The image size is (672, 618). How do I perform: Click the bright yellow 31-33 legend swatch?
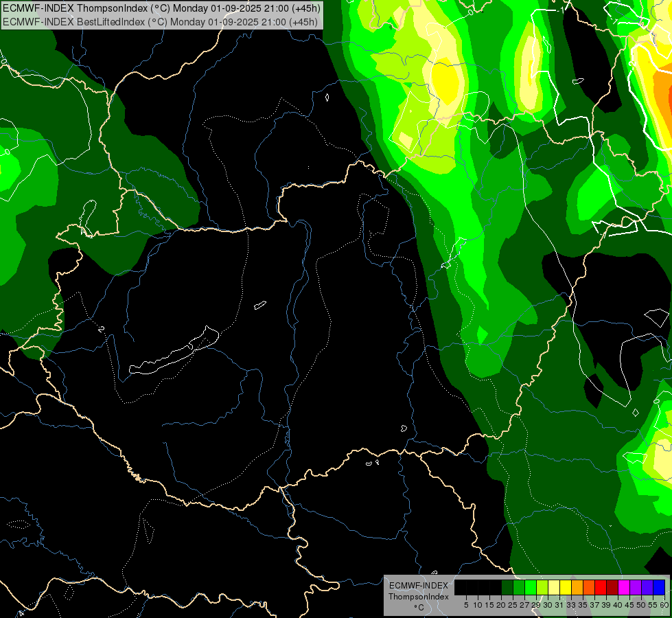566,587
